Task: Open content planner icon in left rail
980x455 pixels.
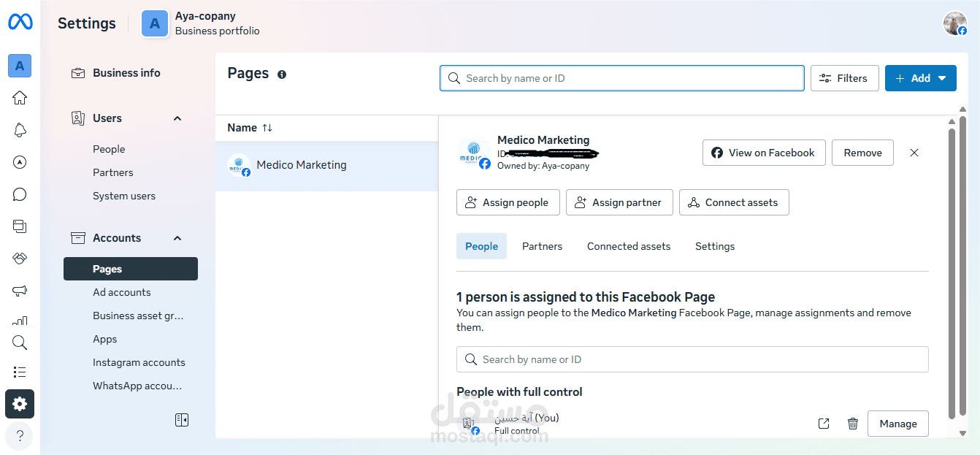Action: (x=20, y=226)
